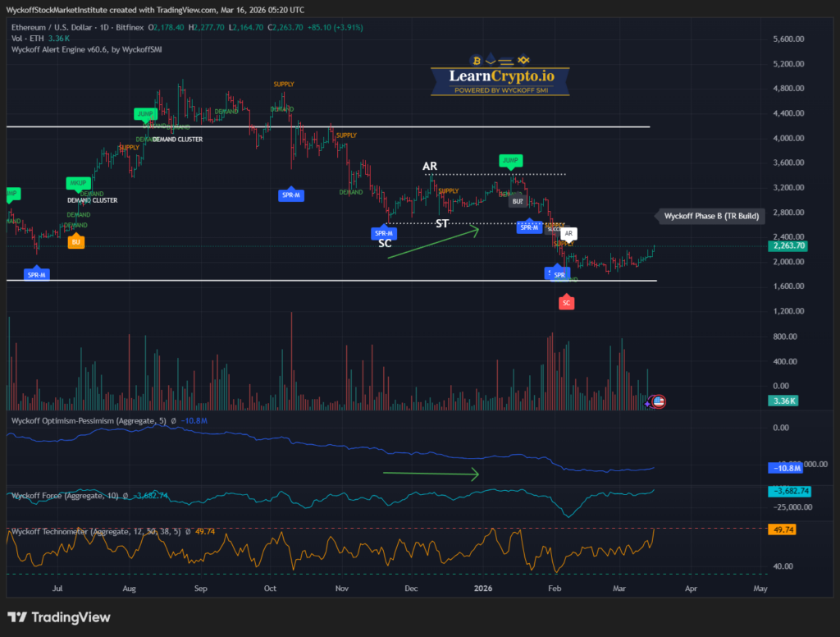Click the blue SPR badge at the February low
The image size is (840, 637).
[x=557, y=274]
